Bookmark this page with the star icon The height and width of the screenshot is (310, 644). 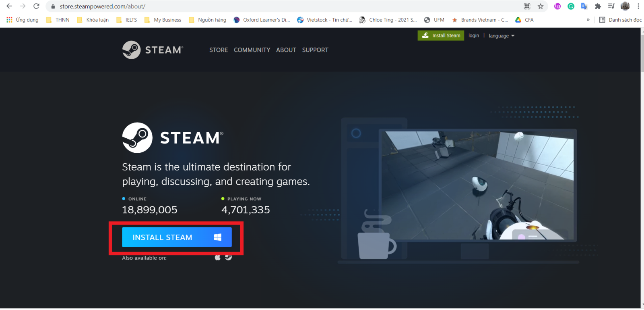tap(541, 6)
